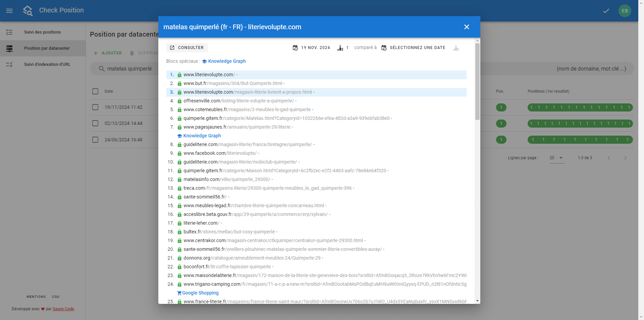Viewport: 644px width, 320px height.
Task: Open Suivi des positions in sidebar
Action: pos(43,32)
